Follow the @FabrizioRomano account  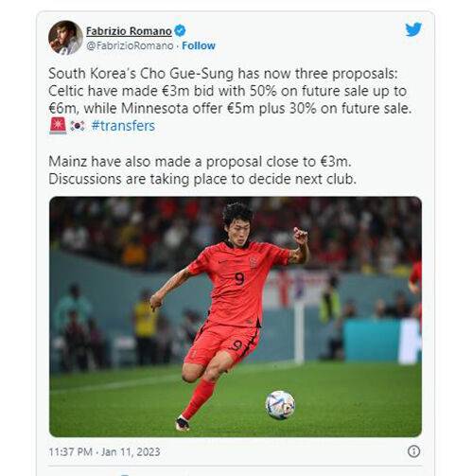(199, 45)
